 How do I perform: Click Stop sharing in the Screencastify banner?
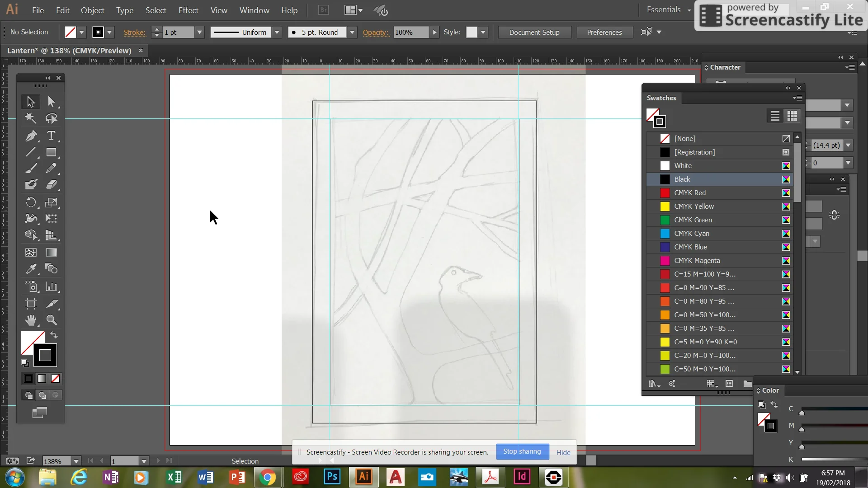coord(522,451)
